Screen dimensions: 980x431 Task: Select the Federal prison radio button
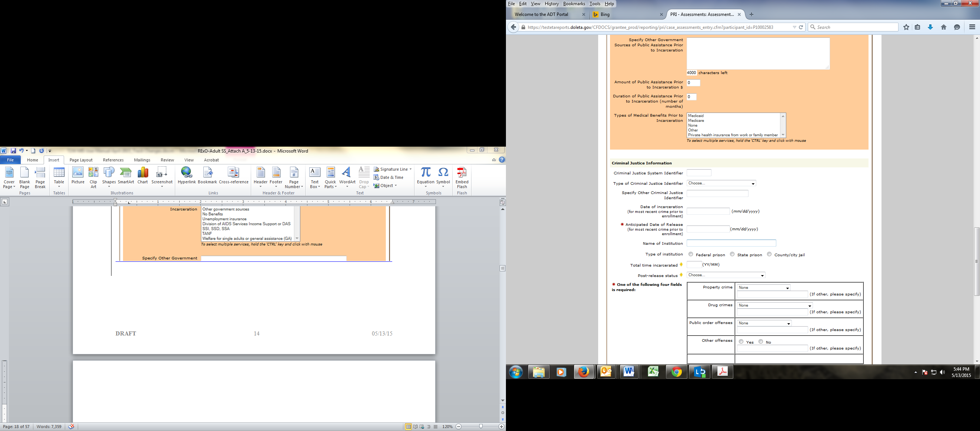[x=691, y=254]
